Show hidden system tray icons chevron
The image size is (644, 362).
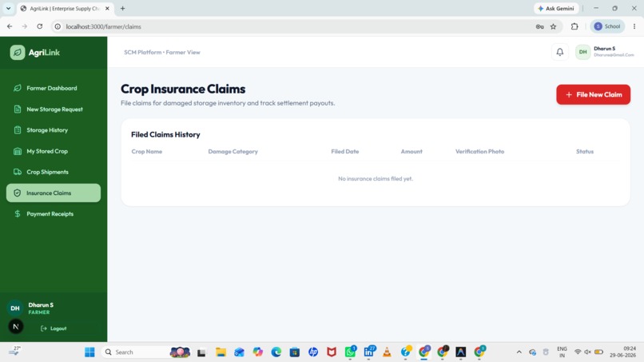click(519, 352)
